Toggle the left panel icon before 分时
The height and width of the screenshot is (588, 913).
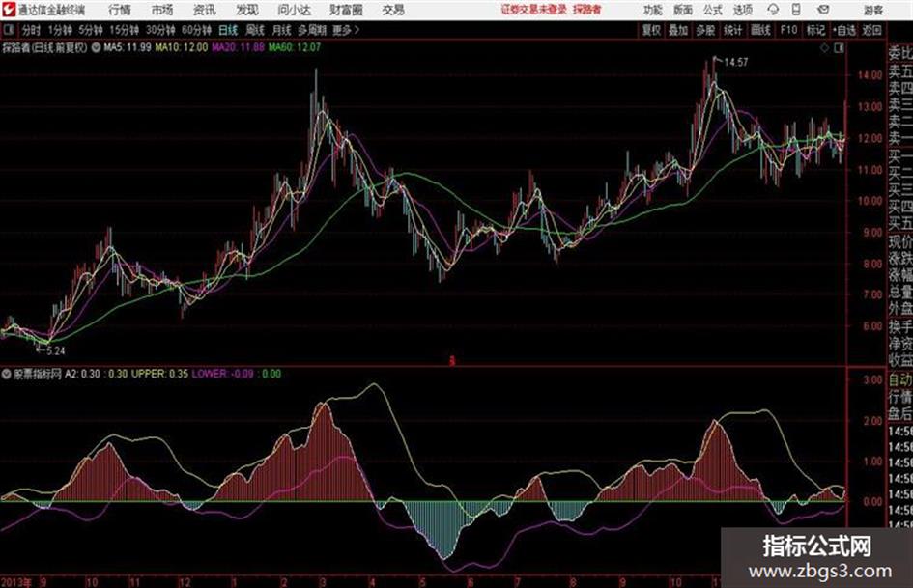(x=8, y=30)
